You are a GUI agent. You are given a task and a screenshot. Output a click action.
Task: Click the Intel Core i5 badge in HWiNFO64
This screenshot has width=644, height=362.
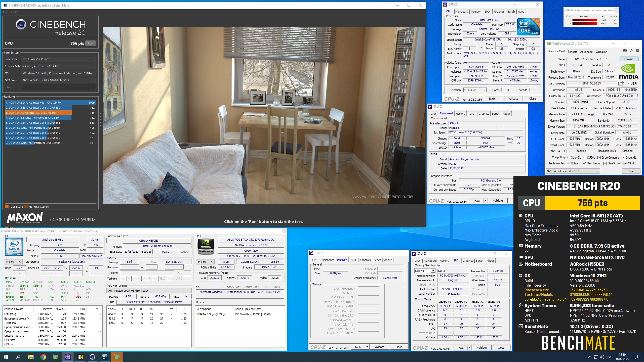click(14, 246)
